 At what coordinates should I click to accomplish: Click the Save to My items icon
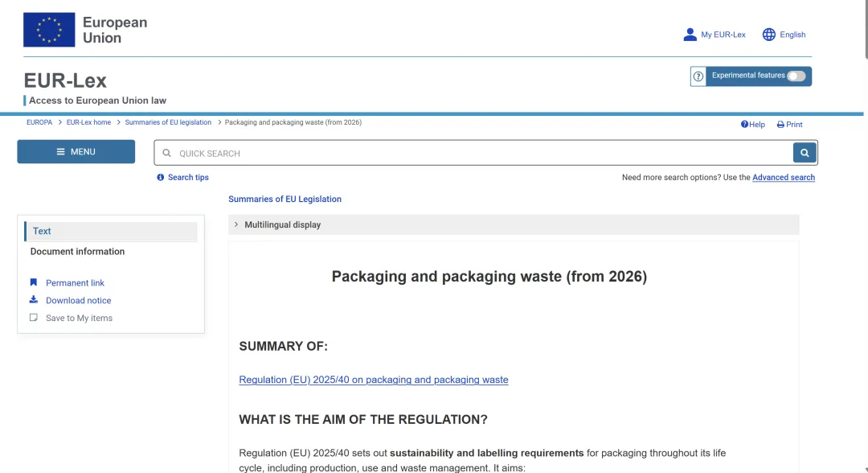34,318
